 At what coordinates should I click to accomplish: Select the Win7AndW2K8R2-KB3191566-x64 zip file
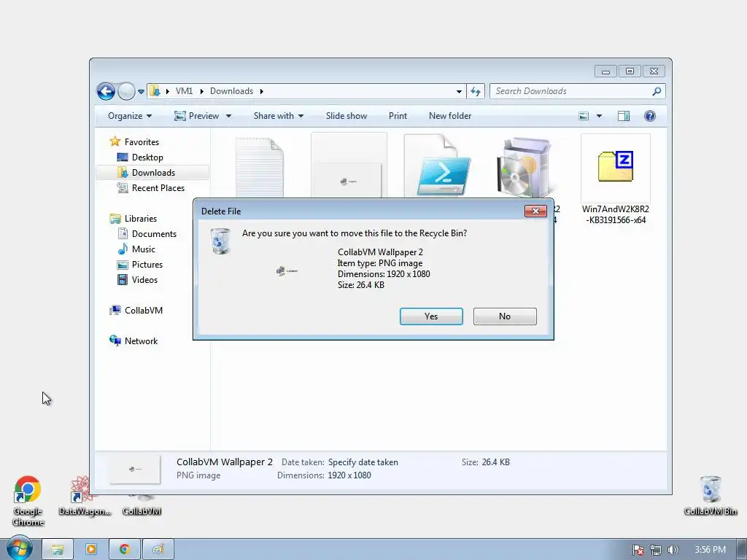[x=616, y=180]
